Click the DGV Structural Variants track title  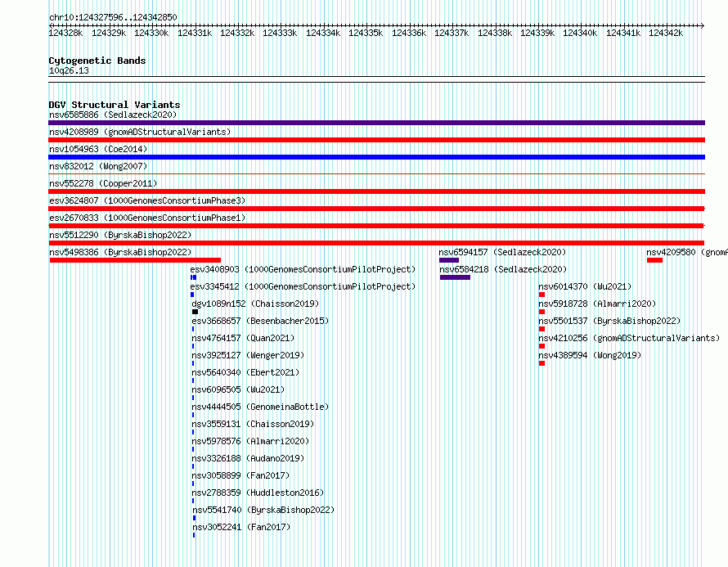pyautogui.click(x=115, y=105)
